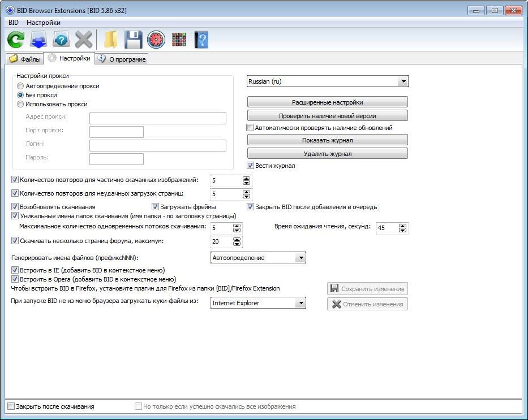The height and width of the screenshot is (420, 528).
Task: Switch to the Файлы tab
Action: pyautogui.click(x=25, y=59)
